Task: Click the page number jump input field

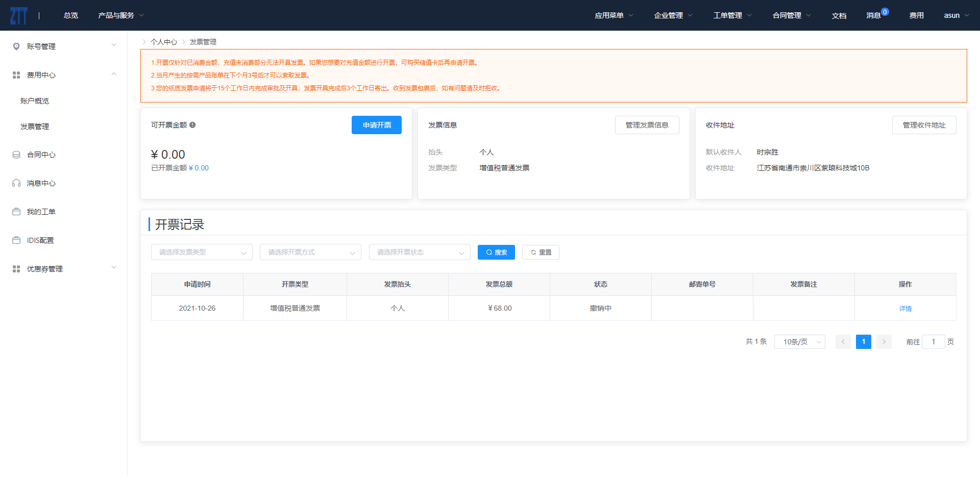Action: 933,342
